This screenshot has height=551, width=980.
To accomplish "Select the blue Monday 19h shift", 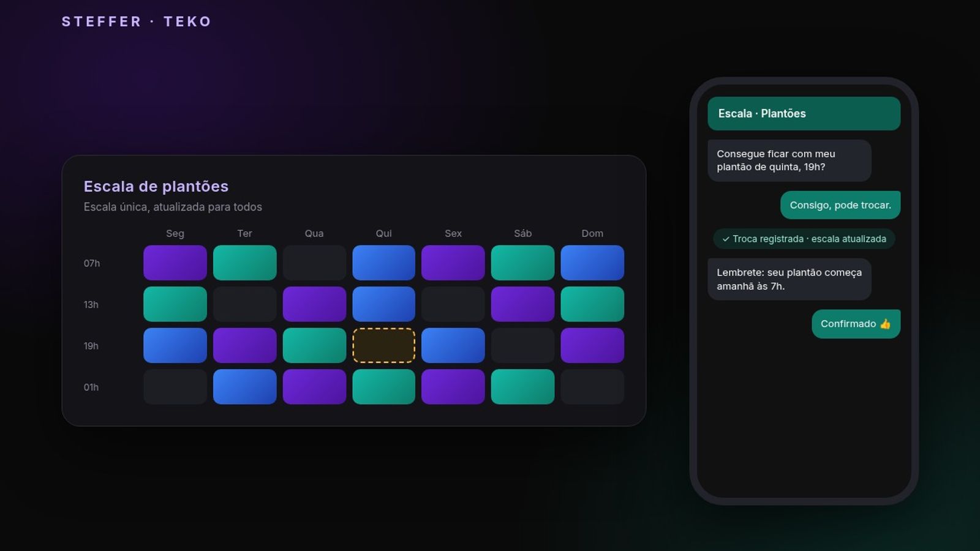I will click(x=175, y=345).
